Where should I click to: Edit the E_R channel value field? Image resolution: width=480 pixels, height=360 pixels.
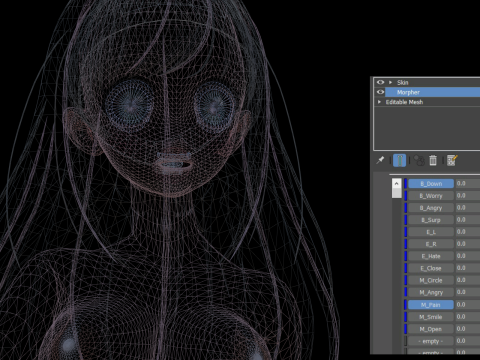(468, 244)
